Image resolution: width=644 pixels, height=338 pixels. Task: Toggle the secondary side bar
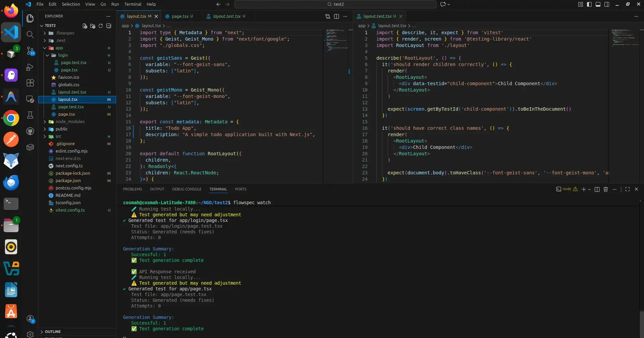607,4
